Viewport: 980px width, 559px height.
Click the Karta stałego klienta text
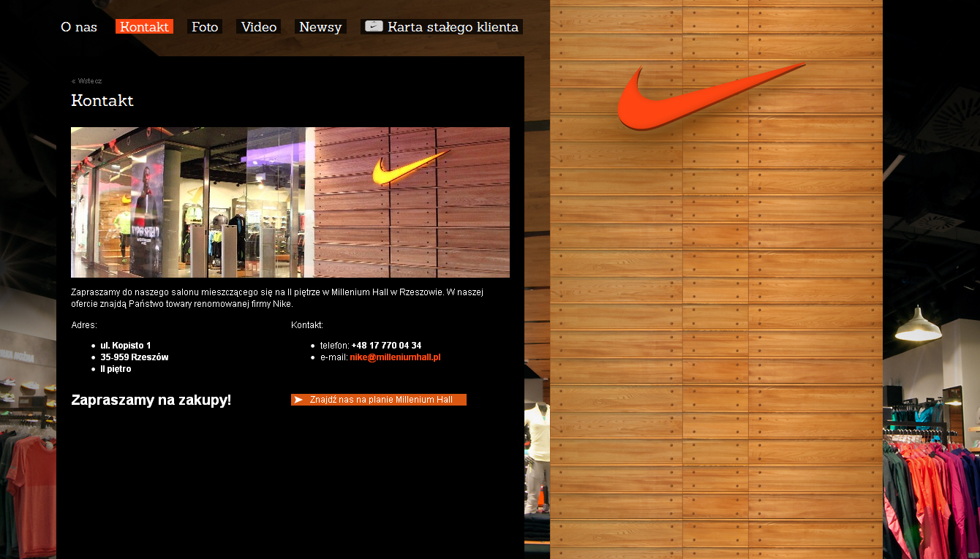pos(453,27)
